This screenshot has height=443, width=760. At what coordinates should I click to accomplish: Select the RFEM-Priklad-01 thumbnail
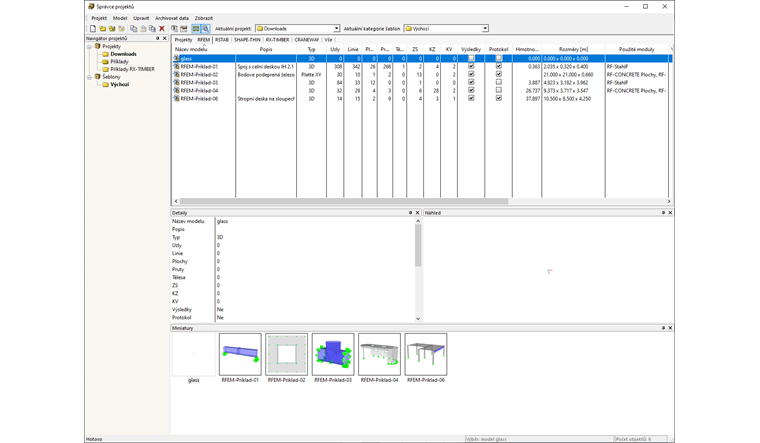[240, 354]
